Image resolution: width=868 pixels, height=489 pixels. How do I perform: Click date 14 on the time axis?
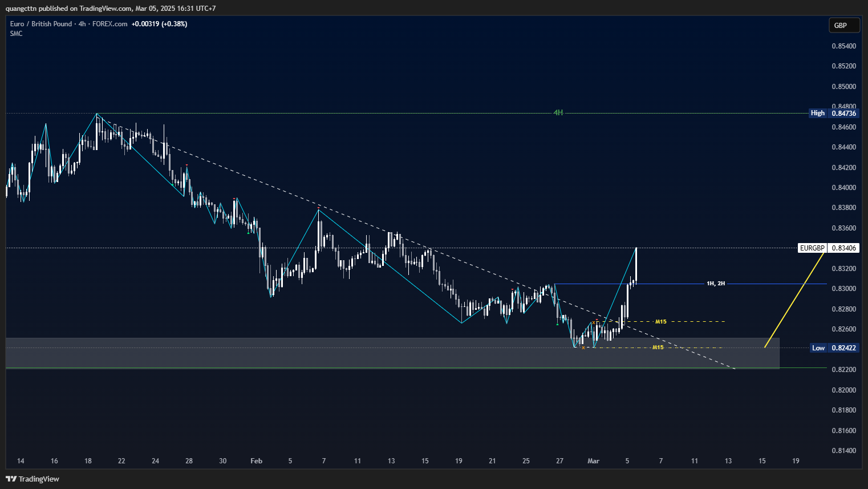pyautogui.click(x=21, y=461)
